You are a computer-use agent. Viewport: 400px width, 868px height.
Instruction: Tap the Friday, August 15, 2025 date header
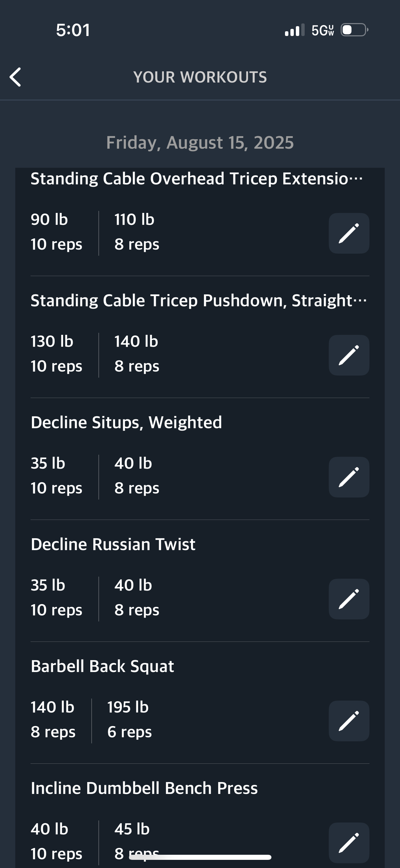pos(200,142)
